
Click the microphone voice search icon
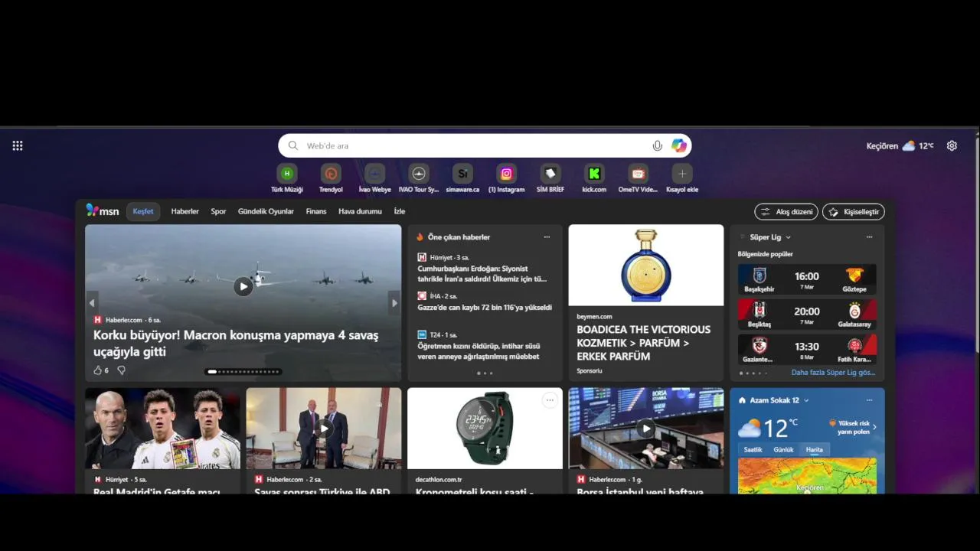[x=657, y=145]
